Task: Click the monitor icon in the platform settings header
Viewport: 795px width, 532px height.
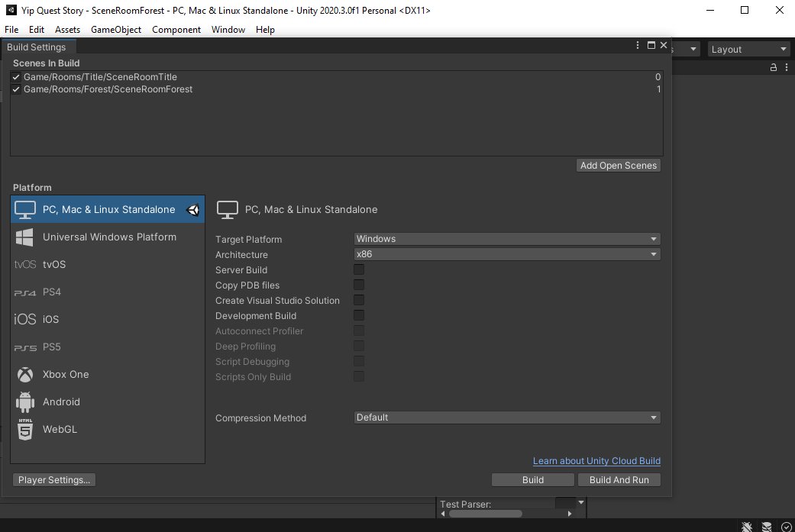Action: tap(227, 210)
